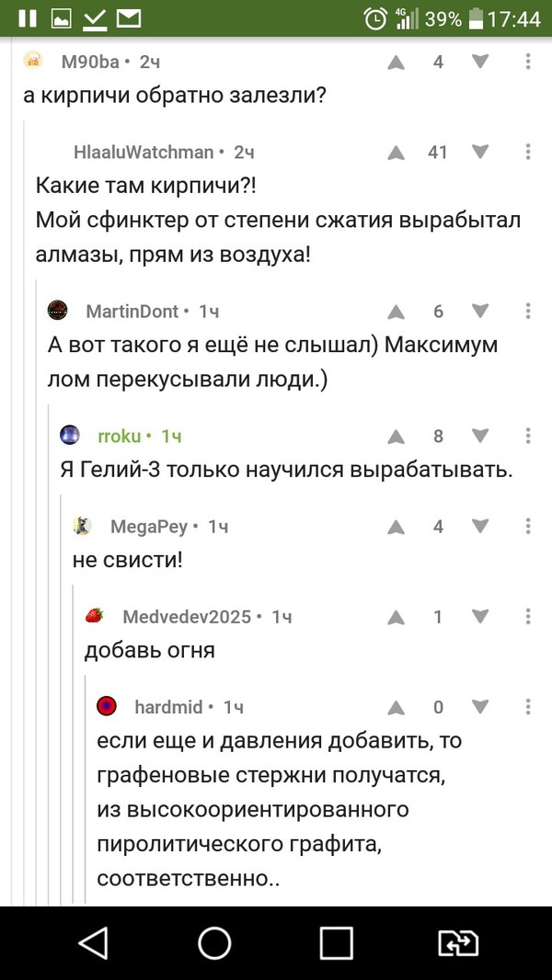Tap the strawberry avatar of Medvedev2025
Viewport: 552px width, 980px height.
click(95, 616)
